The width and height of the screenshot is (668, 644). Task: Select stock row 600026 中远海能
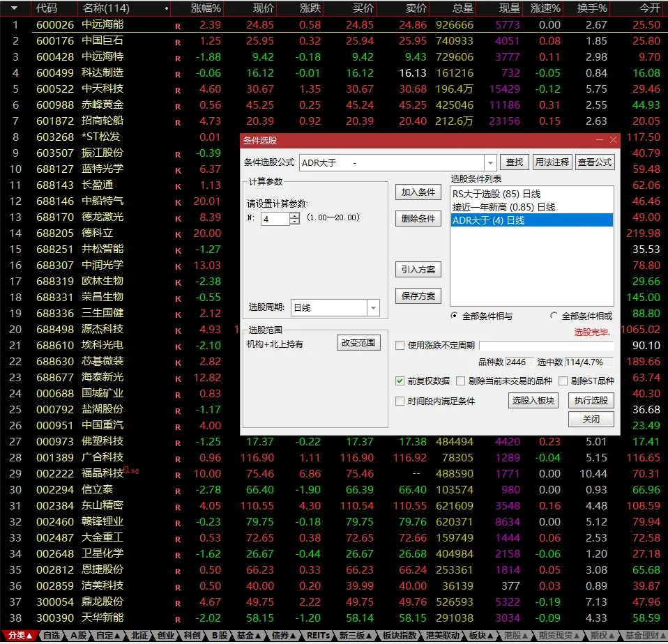[334, 24]
